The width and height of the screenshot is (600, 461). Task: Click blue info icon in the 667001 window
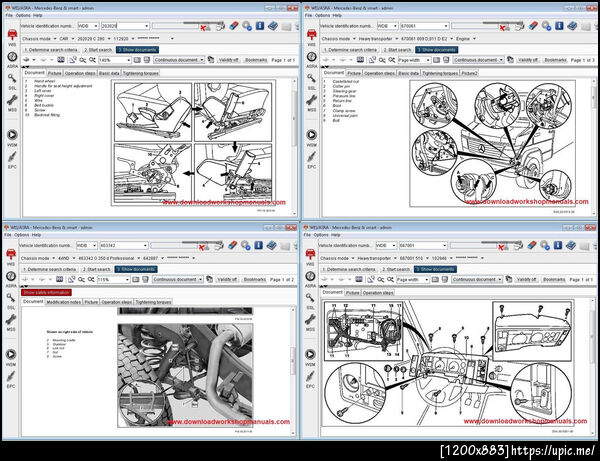558,246
